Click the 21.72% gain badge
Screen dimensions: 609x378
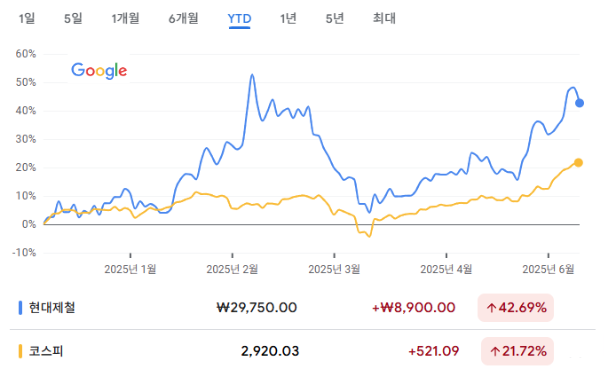(517, 351)
